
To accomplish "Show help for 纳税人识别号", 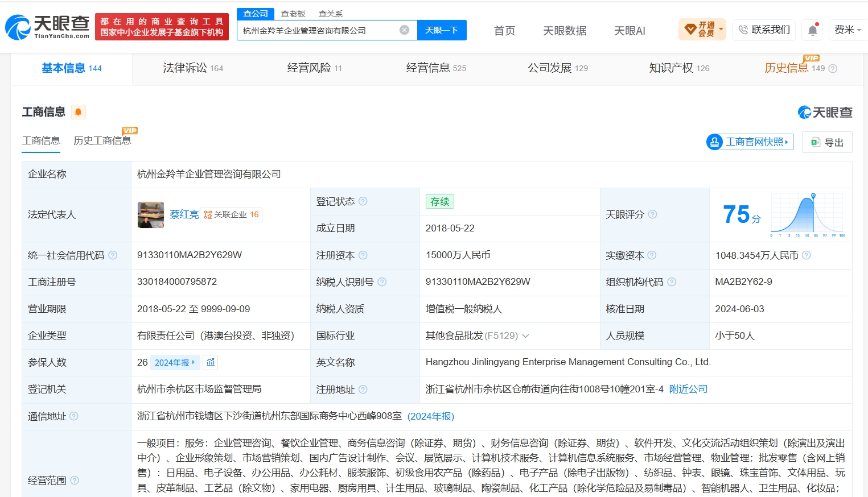I will [x=382, y=282].
